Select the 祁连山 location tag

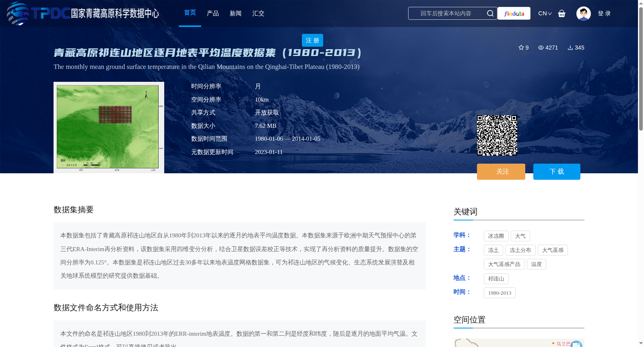coord(496,278)
